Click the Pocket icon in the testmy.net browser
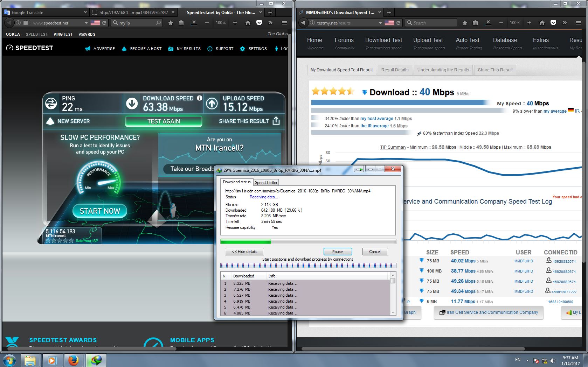588x367 pixels. coord(553,23)
